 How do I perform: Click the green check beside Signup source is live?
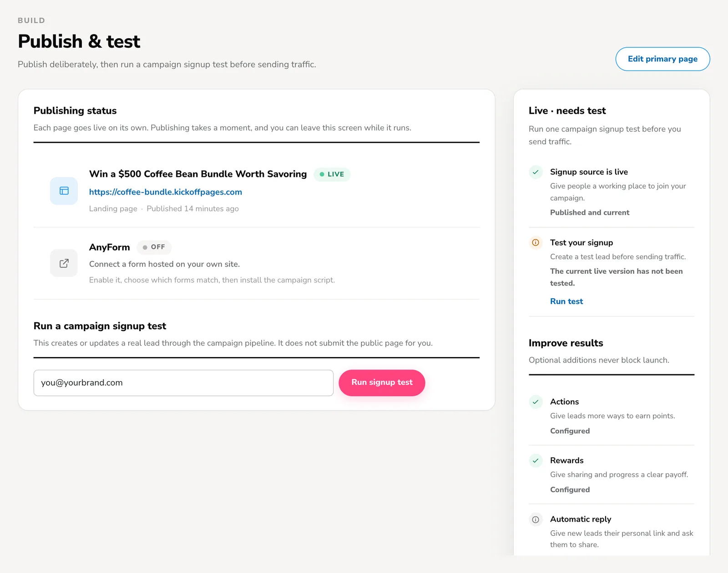click(x=536, y=172)
